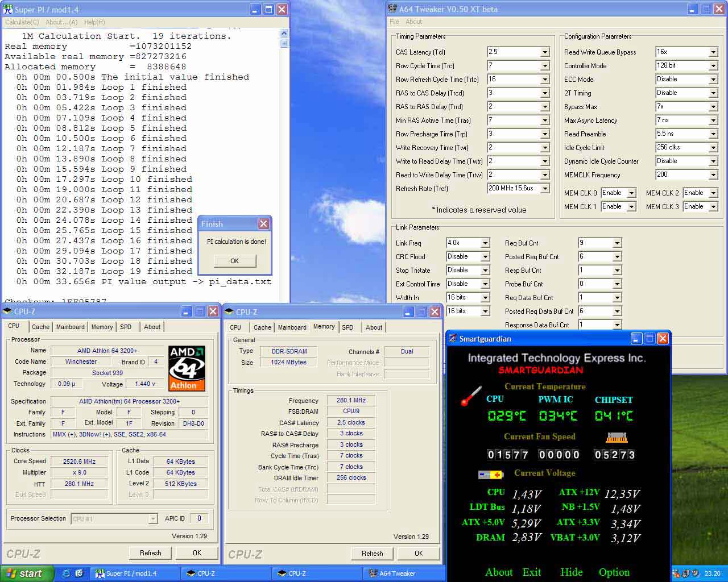Expand 2T Timing dropdown
Screen dimensions: 728x582
(713, 93)
